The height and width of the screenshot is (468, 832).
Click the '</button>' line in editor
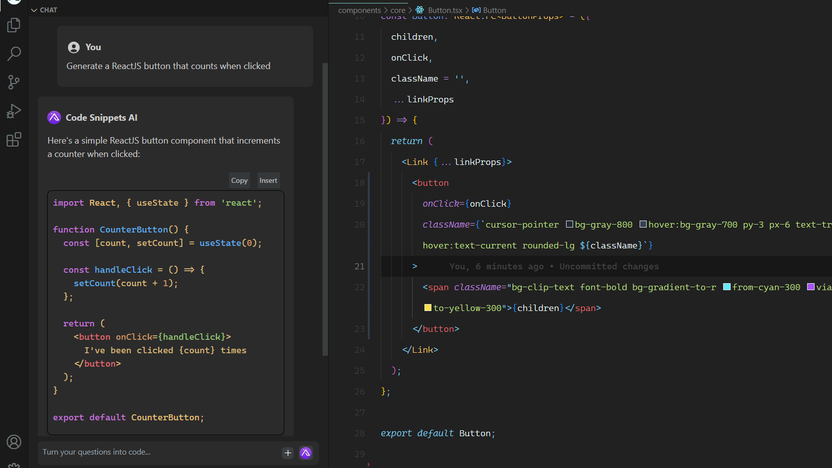[436, 329]
